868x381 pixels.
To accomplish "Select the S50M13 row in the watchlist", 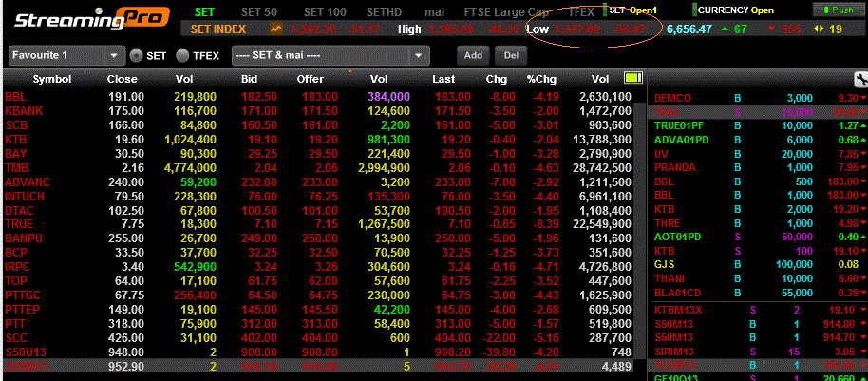I will tap(318, 366).
